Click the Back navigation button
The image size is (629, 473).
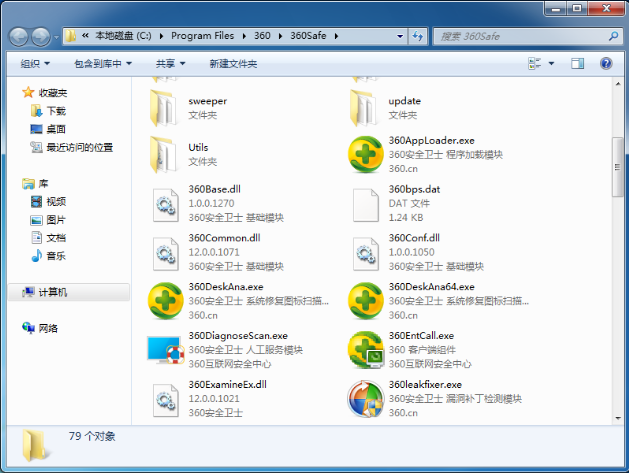19,36
